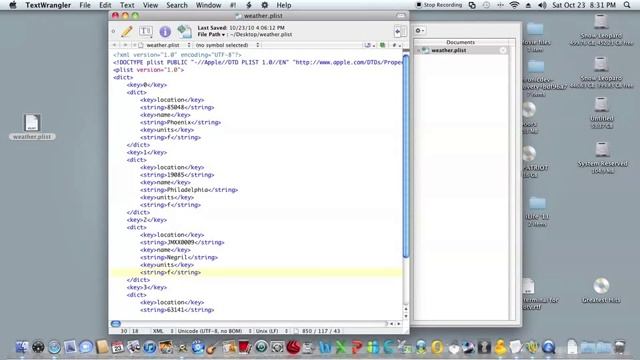This screenshot has height=360, width=640.
Task: Click the volume icon in menu bar
Action: coord(542,5)
